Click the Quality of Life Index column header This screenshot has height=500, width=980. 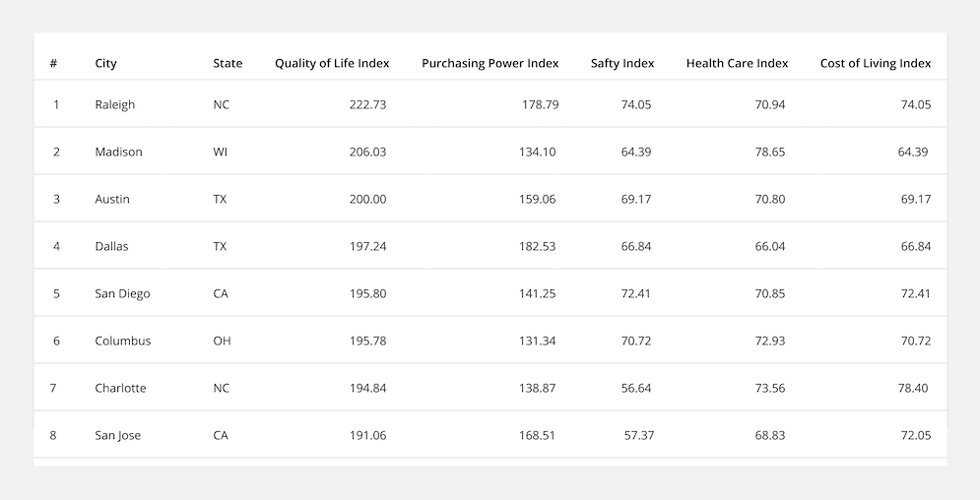(332, 63)
